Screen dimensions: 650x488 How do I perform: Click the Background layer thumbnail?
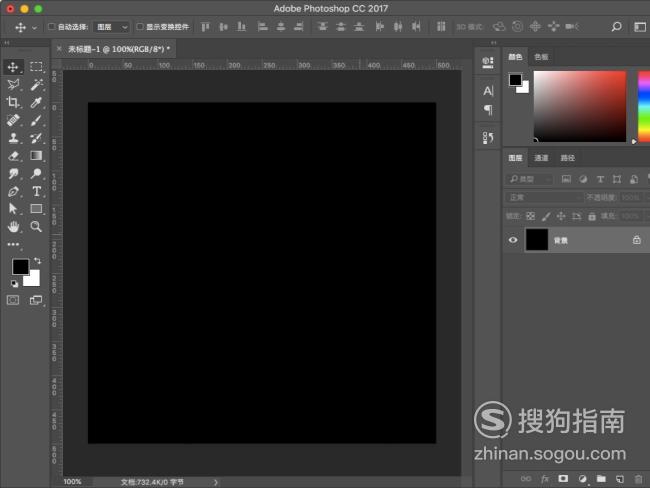[537, 240]
